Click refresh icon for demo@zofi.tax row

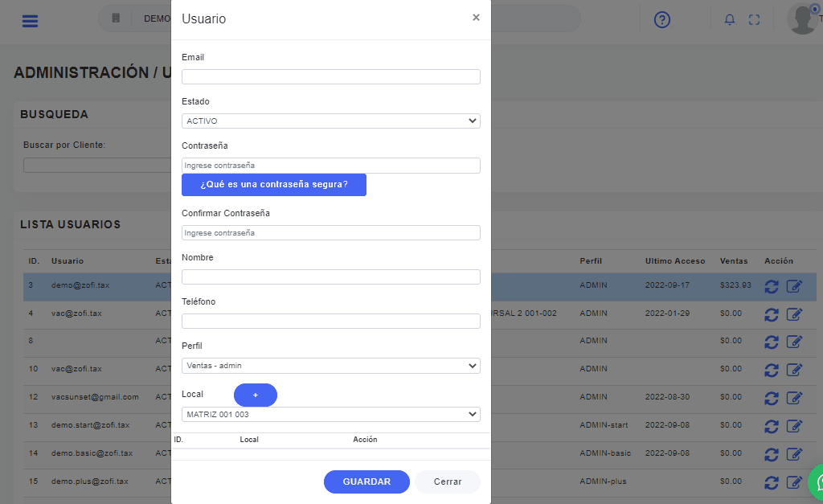[x=772, y=286]
